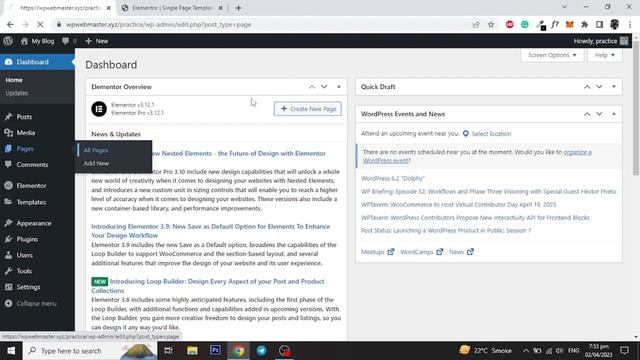Move WordPress Events and News down
Screen dimensions: 640x360
pyautogui.click(x=599, y=114)
